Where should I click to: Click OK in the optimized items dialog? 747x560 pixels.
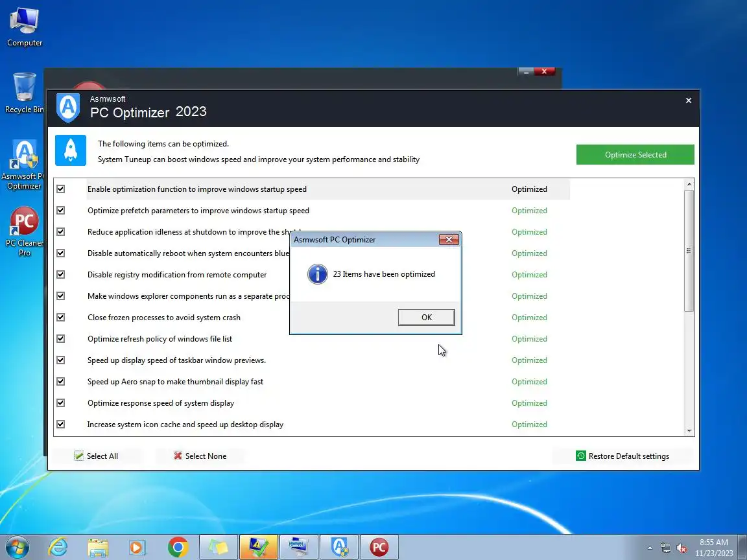[427, 317]
